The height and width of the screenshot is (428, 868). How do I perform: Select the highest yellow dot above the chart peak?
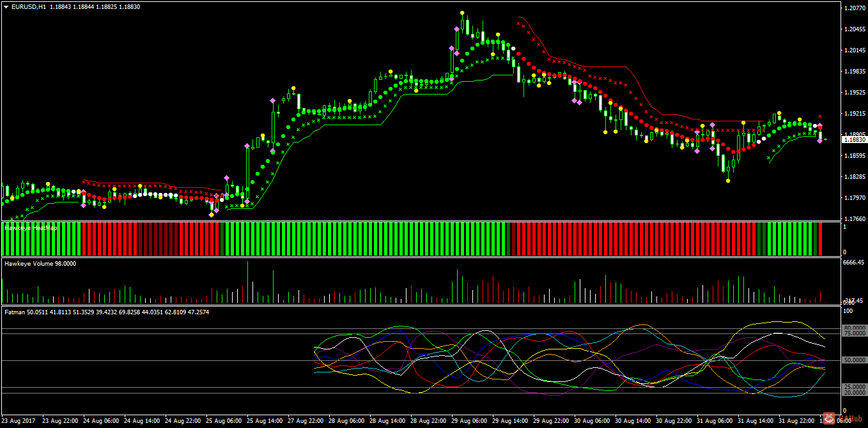tap(461, 13)
